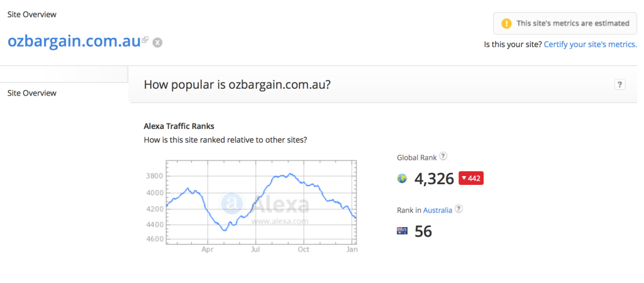Viewport: 644px width, 283px height.
Task: Click the Jul label on chart axis
Action: coord(255,250)
